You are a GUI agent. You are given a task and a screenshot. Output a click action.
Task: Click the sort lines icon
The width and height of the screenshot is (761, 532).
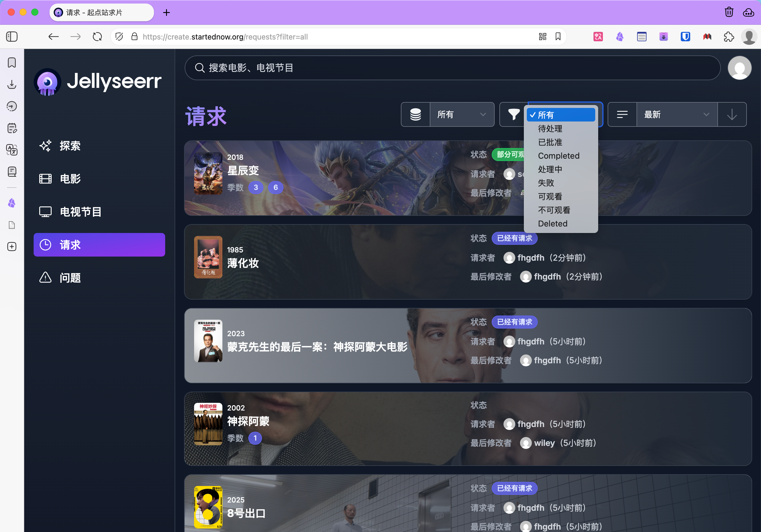pos(622,115)
